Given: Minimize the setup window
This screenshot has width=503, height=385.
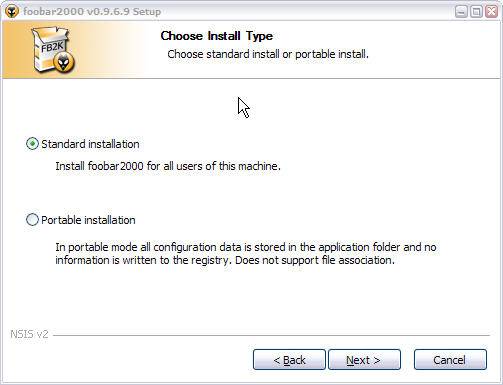Looking at the screenshot, I should (461, 12).
